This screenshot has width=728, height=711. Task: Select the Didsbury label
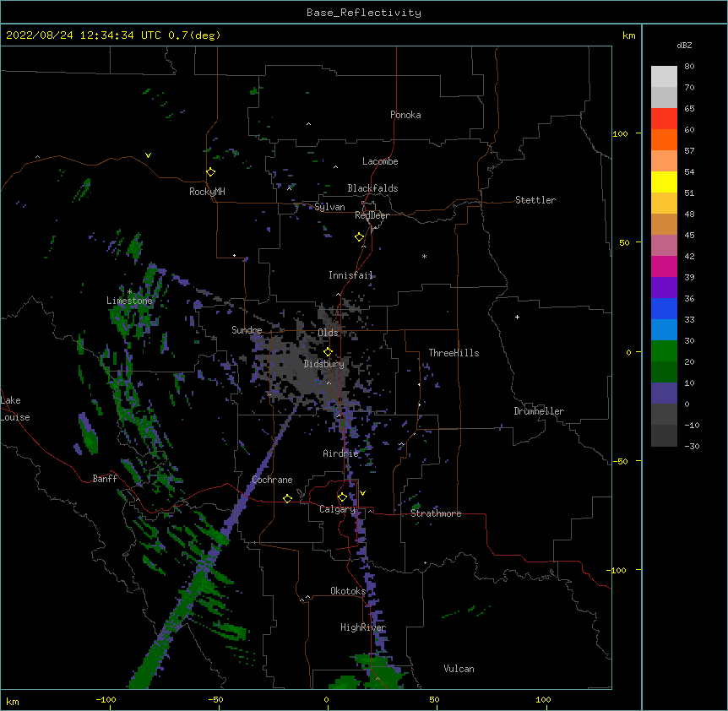tap(323, 364)
